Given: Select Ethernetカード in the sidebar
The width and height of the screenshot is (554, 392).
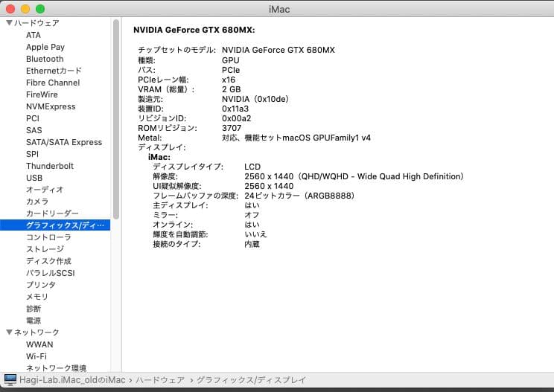Looking at the screenshot, I should coord(54,71).
